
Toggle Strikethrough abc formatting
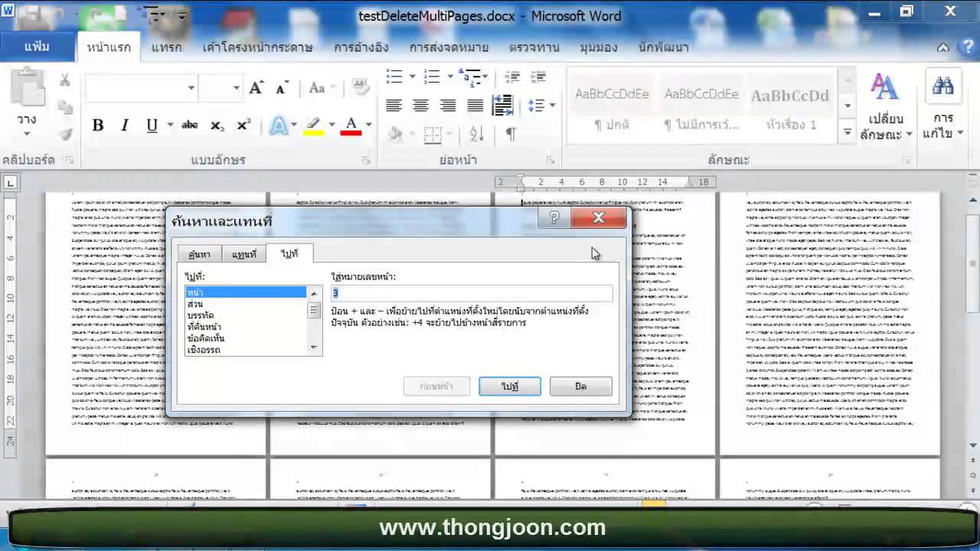(x=190, y=126)
